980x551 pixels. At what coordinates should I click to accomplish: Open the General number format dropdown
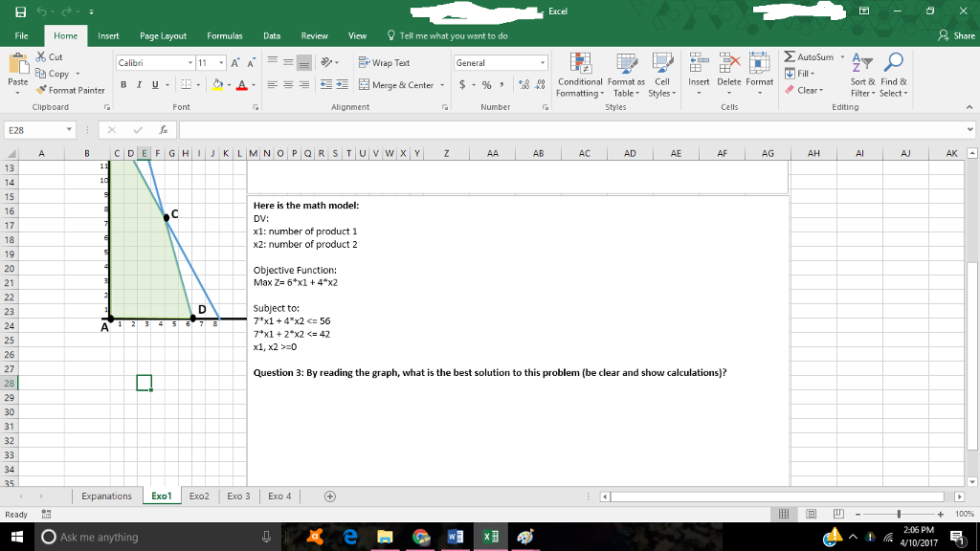tap(545, 60)
